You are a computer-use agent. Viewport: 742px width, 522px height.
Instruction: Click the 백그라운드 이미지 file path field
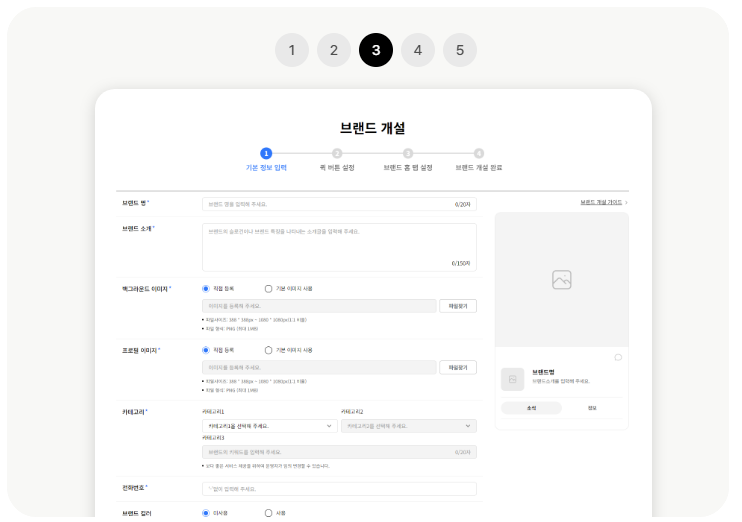coord(319,306)
